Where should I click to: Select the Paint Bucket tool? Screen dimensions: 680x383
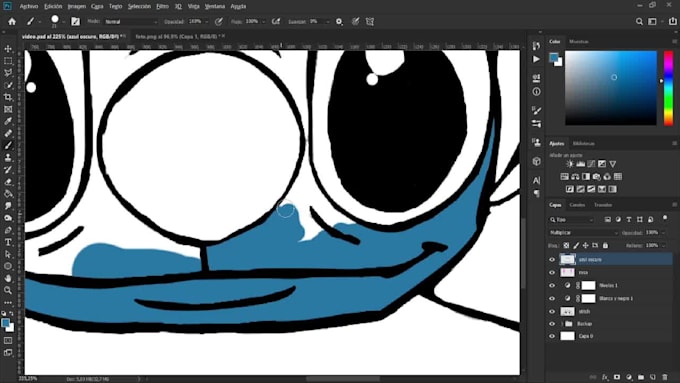pyautogui.click(x=8, y=194)
